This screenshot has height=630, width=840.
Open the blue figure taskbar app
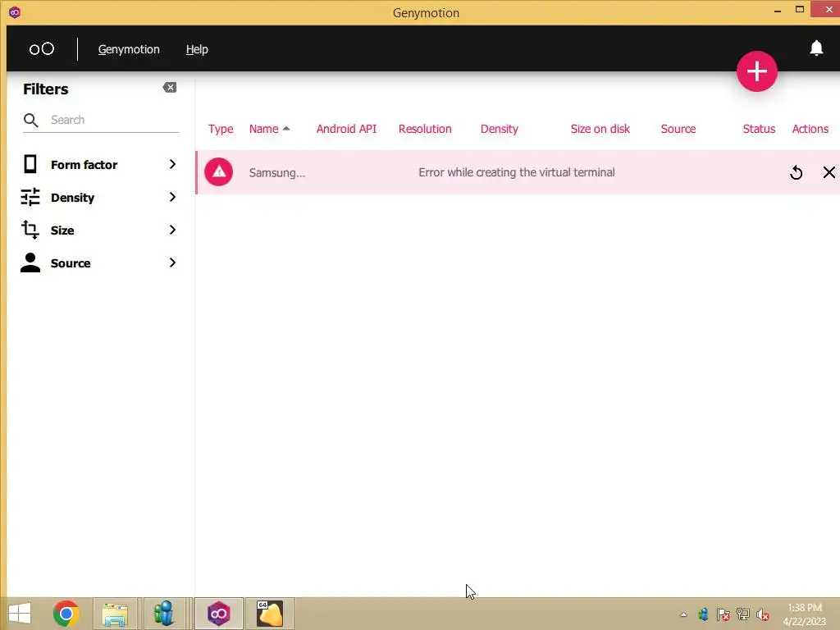[163, 614]
